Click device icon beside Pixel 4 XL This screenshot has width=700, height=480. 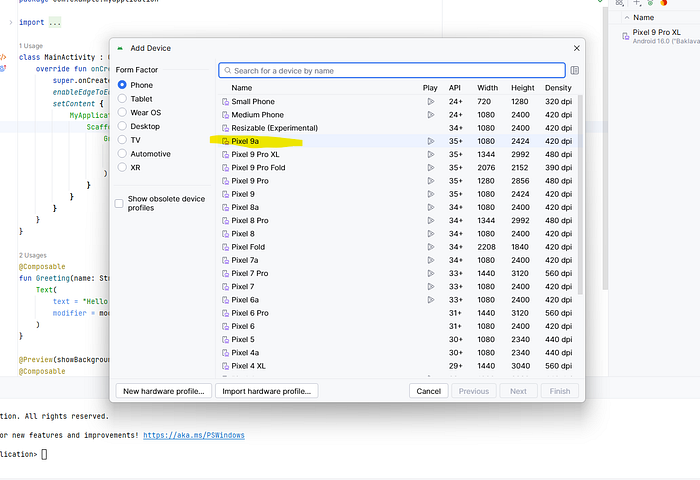[x=225, y=366]
